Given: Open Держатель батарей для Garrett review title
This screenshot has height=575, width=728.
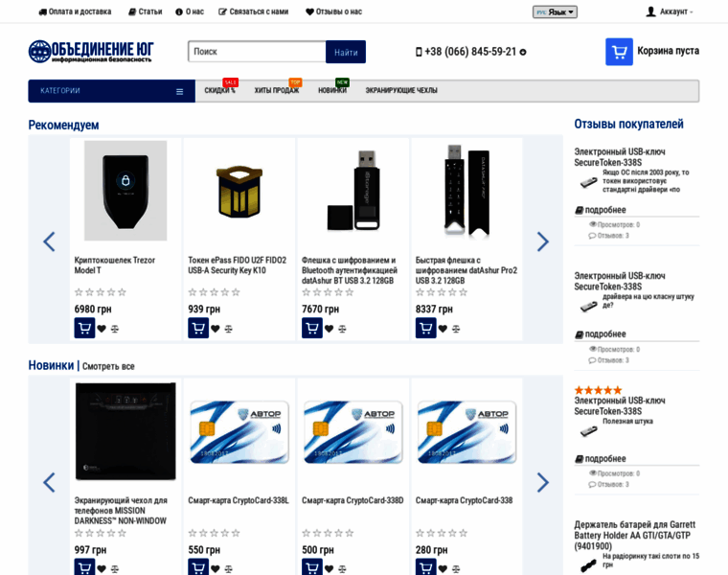Looking at the screenshot, I should pos(635,536).
